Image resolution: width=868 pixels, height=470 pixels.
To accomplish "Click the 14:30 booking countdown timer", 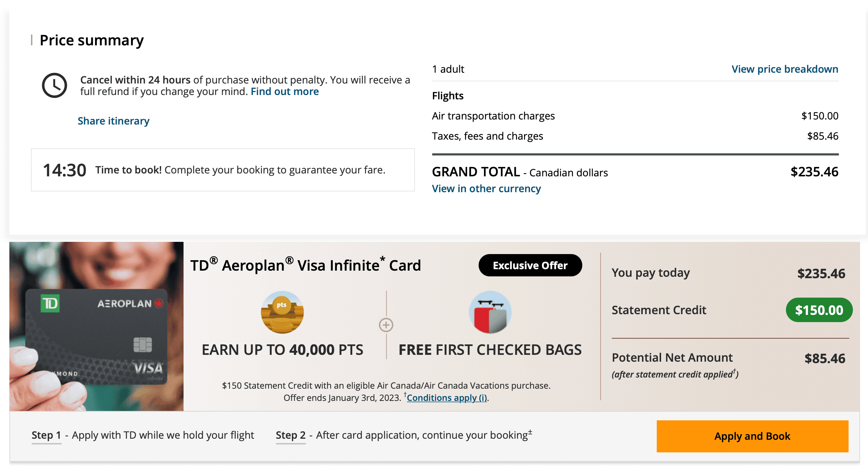I will 64,170.
